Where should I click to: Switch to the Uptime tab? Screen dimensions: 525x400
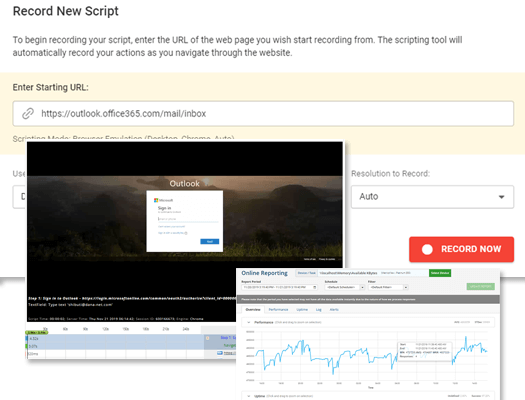[302, 310]
